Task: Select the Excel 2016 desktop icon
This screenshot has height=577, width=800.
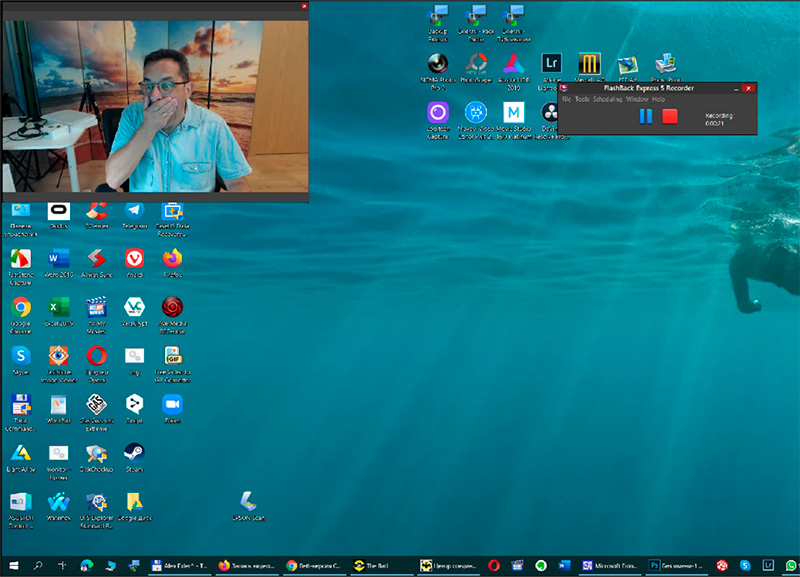Action: click(x=58, y=307)
